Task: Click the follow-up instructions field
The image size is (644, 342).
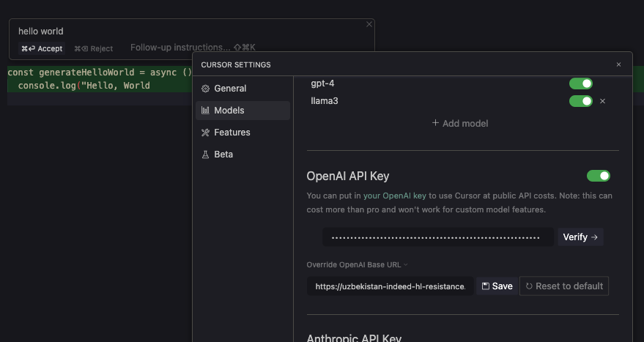Action: tap(193, 48)
